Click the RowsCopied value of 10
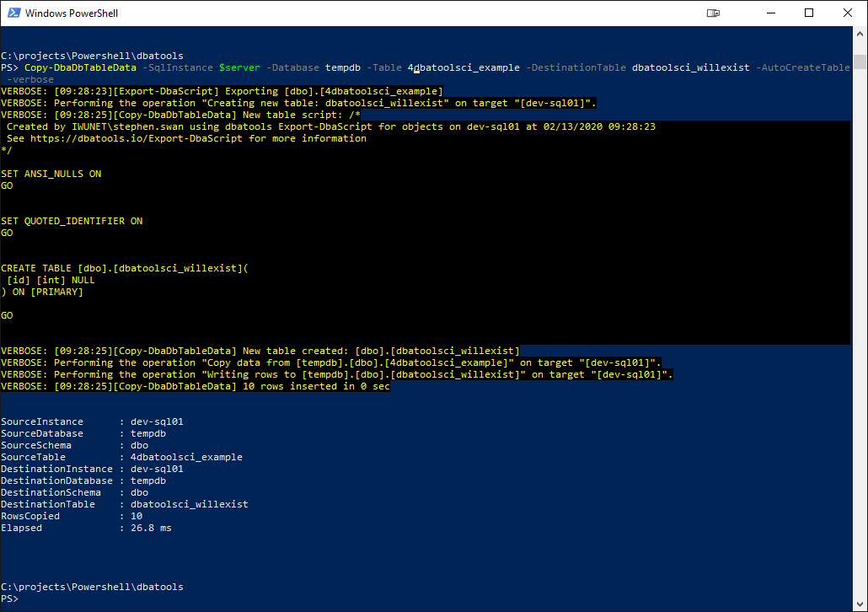 pyautogui.click(x=136, y=515)
